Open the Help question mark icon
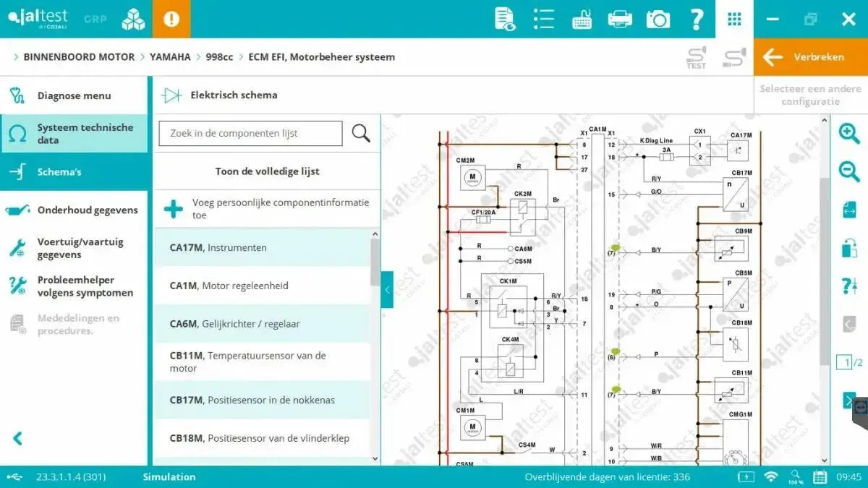 [x=697, y=20]
